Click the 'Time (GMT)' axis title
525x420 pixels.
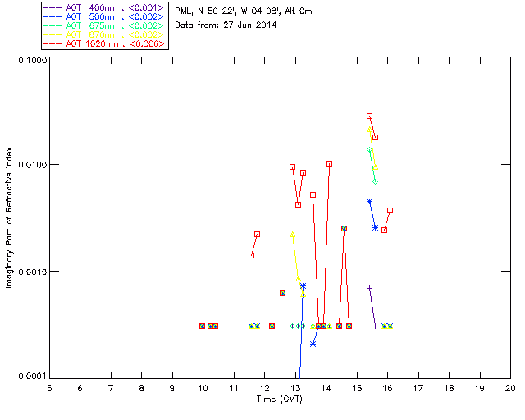(279, 399)
